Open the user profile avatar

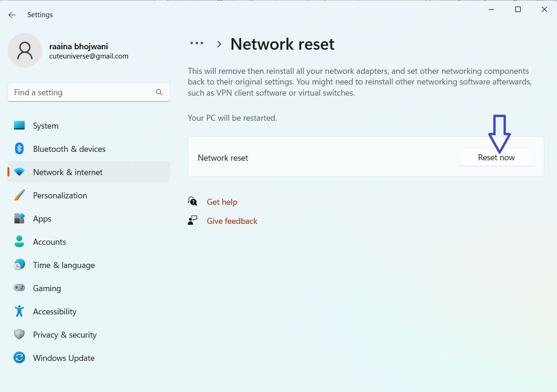(25, 50)
